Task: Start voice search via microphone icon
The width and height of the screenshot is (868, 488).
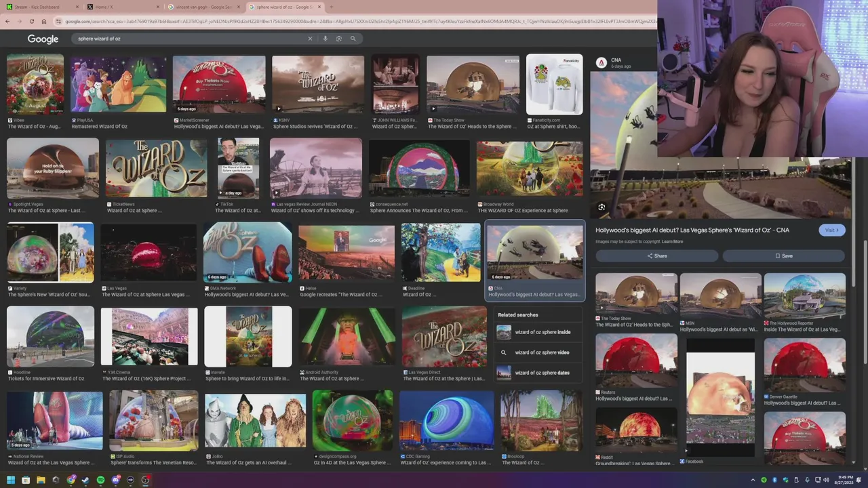Action: tap(325, 39)
